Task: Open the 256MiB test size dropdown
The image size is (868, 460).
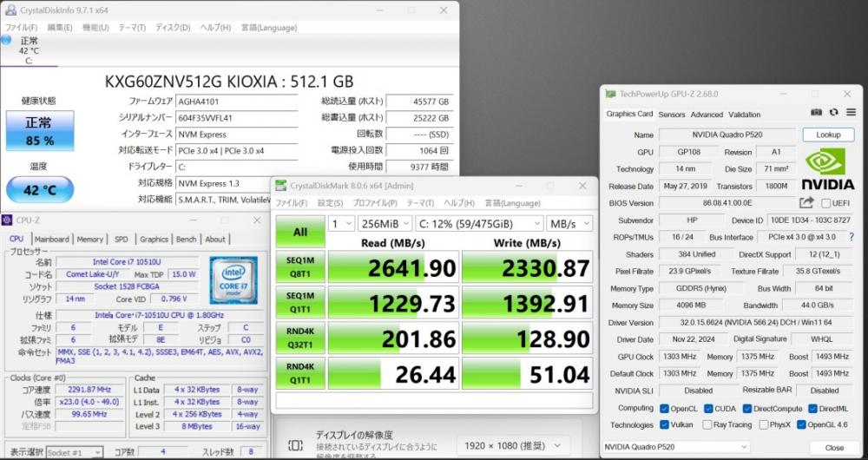Action: (385, 224)
